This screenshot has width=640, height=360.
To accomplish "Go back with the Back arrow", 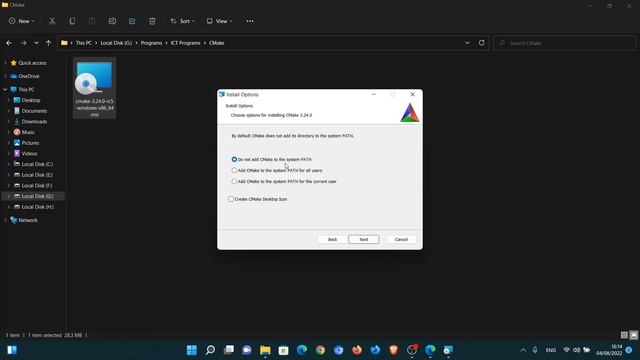I will 9,43.
